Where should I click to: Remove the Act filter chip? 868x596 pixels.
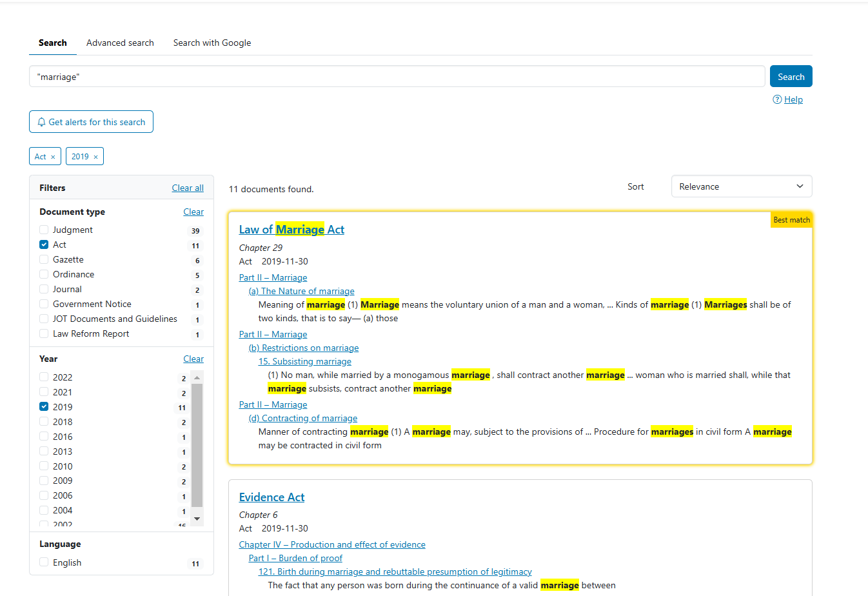(x=53, y=157)
